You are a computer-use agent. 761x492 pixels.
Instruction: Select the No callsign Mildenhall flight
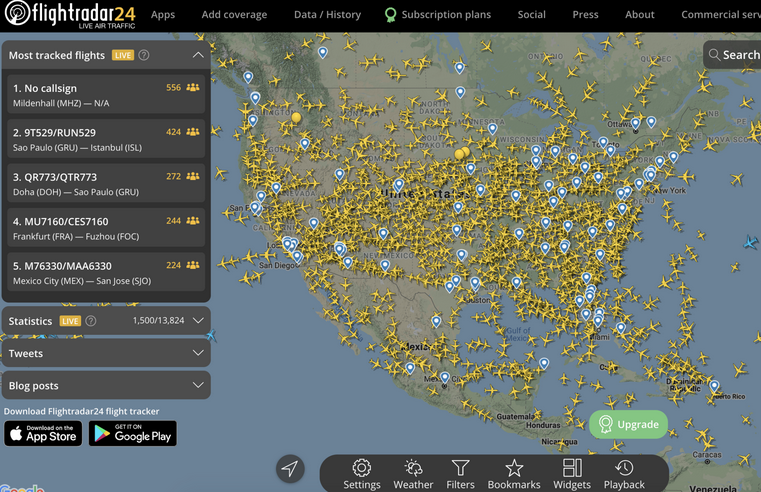pyautogui.click(x=106, y=95)
